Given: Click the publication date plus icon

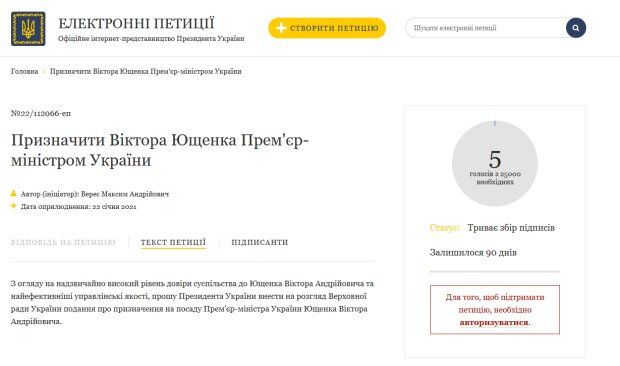Looking at the screenshot, I should pos(13,206).
